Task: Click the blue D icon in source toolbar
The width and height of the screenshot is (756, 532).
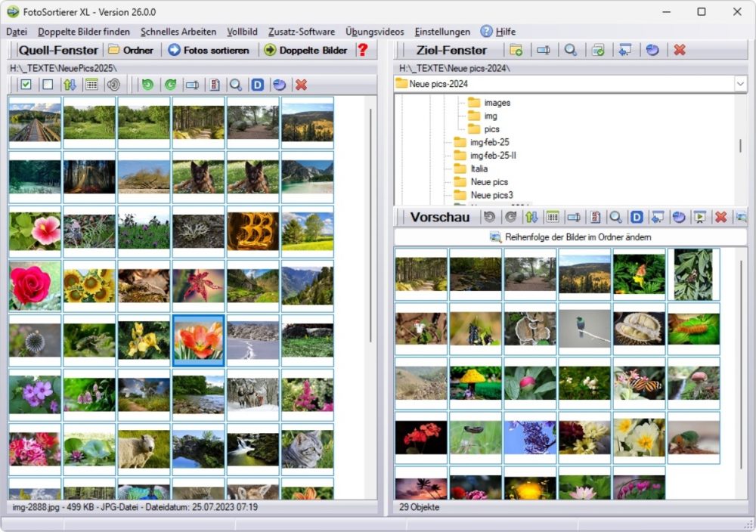Action: (258, 85)
